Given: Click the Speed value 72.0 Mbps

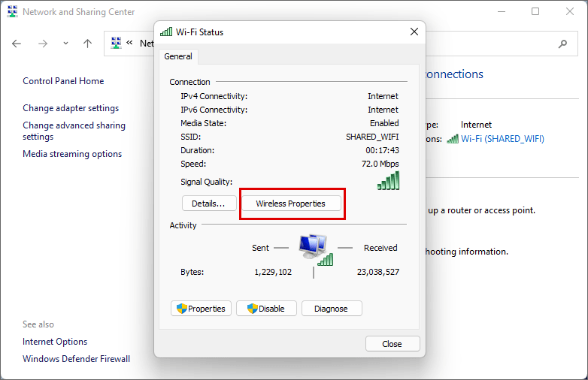Looking at the screenshot, I should pos(380,164).
